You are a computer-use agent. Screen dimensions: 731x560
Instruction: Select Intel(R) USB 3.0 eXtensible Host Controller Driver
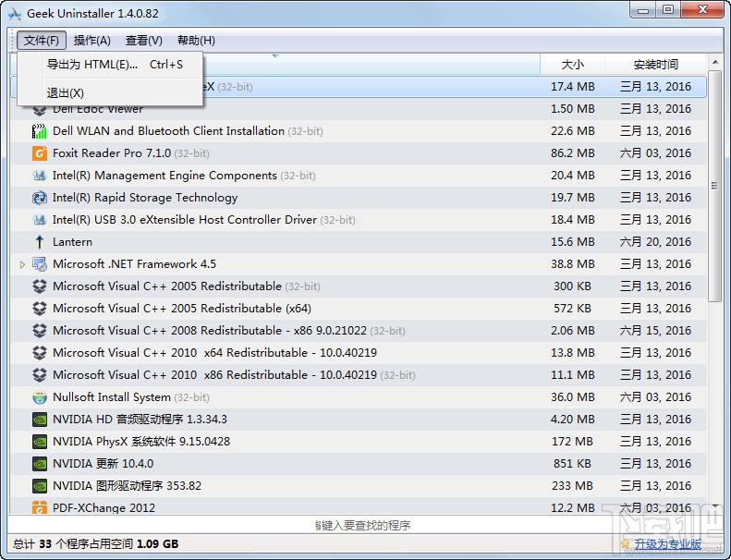pos(185,220)
